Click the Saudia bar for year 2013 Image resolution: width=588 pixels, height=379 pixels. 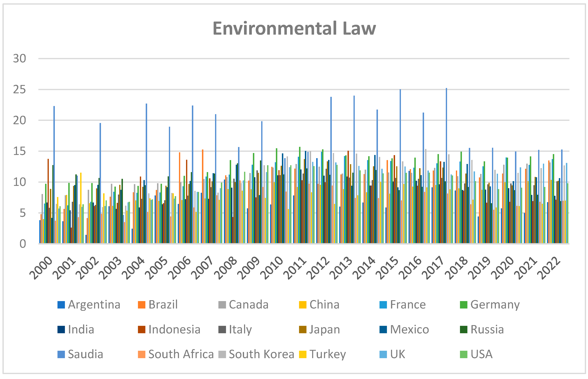point(354,170)
